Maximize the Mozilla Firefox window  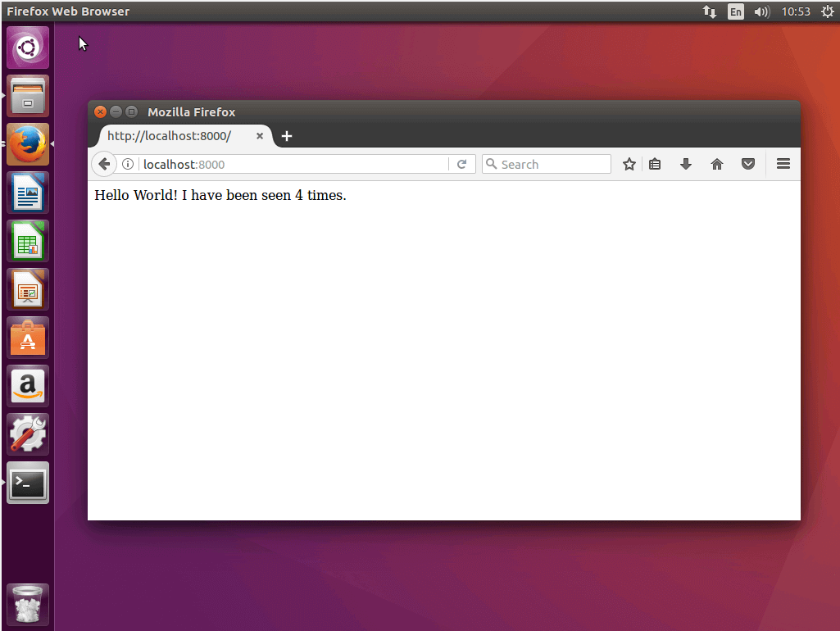[x=131, y=111]
